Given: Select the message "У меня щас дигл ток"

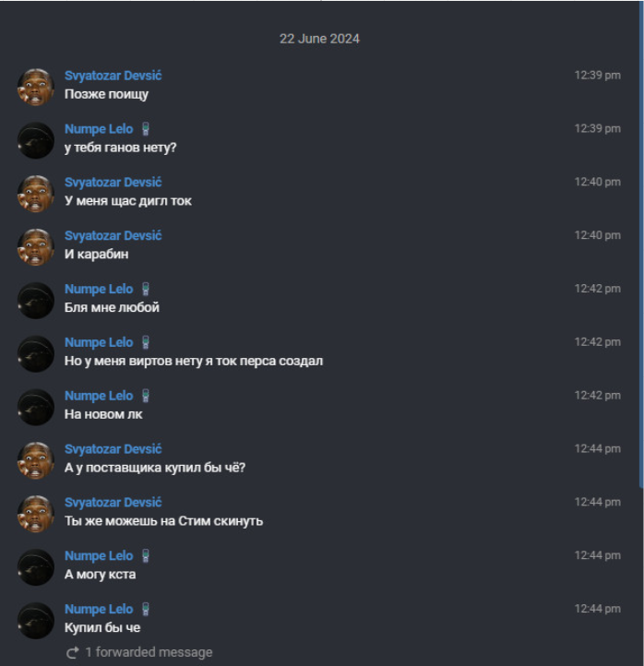Looking at the screenshot, I should click(x=128, y=200).
